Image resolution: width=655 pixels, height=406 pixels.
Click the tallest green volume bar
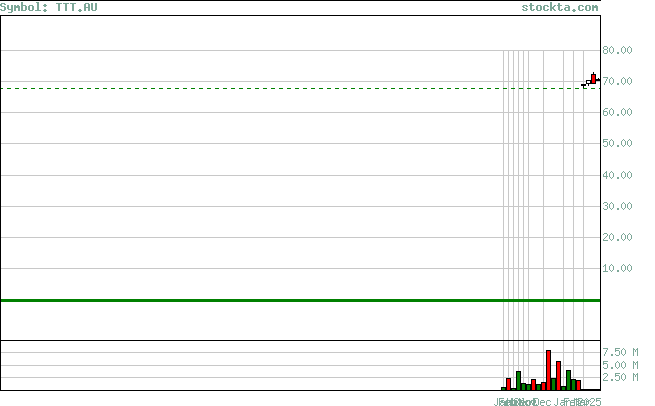(x=518, y=381)
